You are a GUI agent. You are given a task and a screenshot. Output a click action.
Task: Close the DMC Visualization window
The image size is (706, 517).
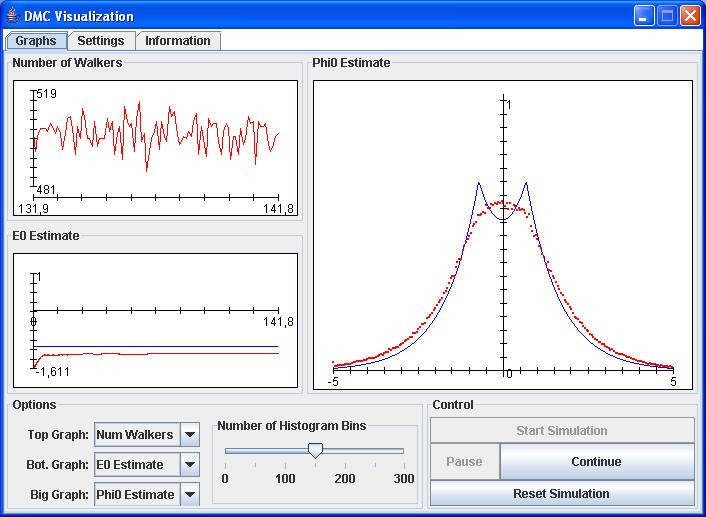pos(690,16)
